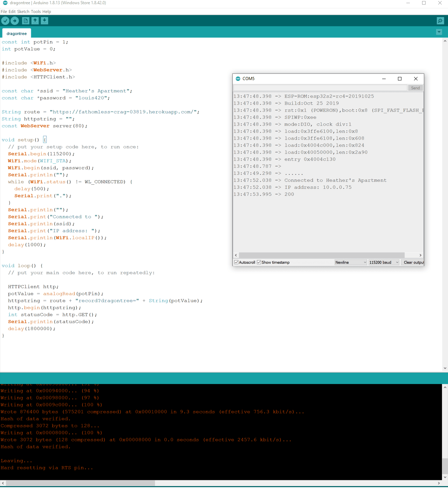Click the serial monitor horizontal scrollbar
448x498 pixels.
[321, 255]
